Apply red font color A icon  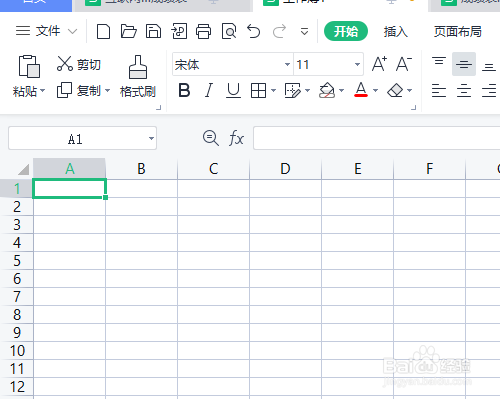tap(361, 90)
